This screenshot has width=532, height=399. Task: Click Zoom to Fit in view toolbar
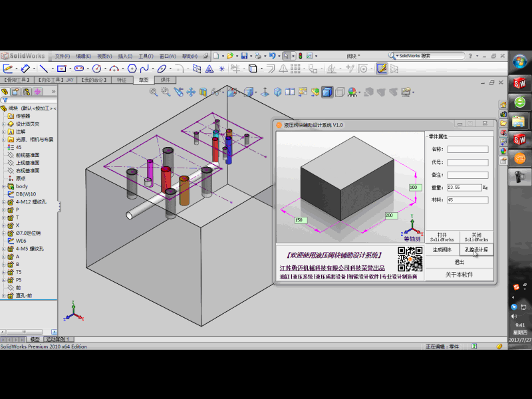click(x=154, y=92)
